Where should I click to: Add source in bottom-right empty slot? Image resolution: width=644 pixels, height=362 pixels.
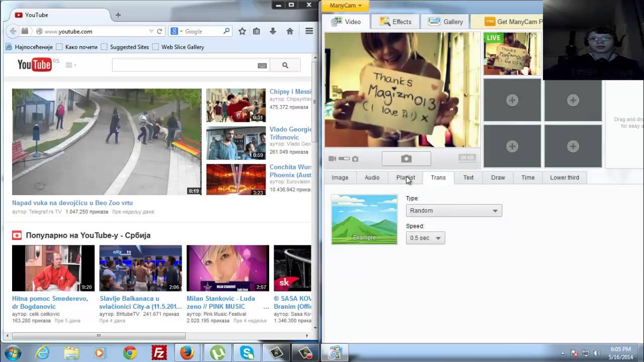(573, 146)
